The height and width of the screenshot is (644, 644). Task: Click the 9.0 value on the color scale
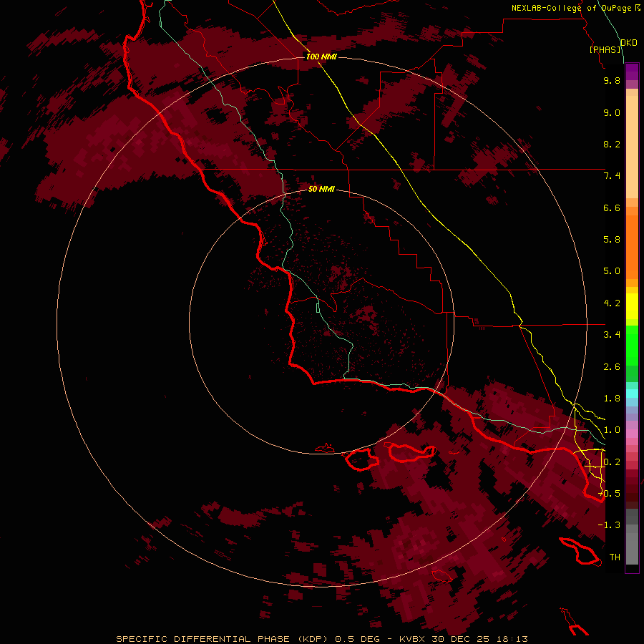612,112
